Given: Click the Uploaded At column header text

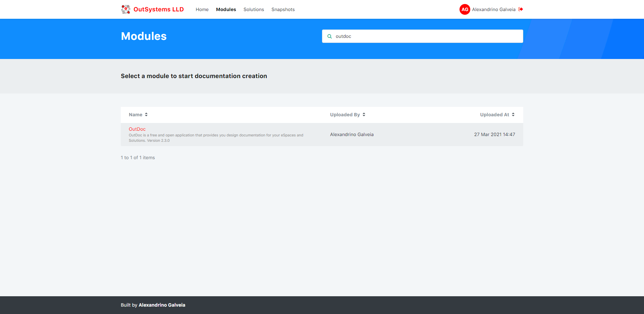Looking at the screenshot, I should point(494,115).
